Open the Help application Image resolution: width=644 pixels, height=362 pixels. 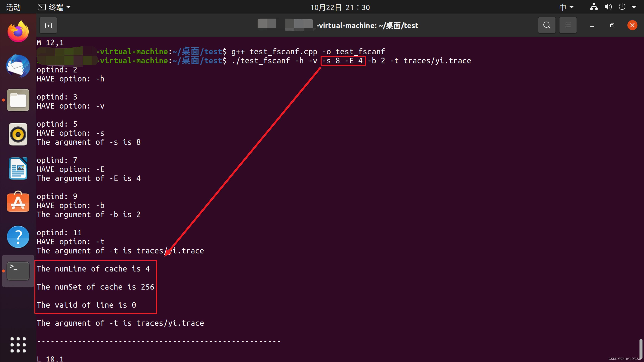(x=18, y=236)
